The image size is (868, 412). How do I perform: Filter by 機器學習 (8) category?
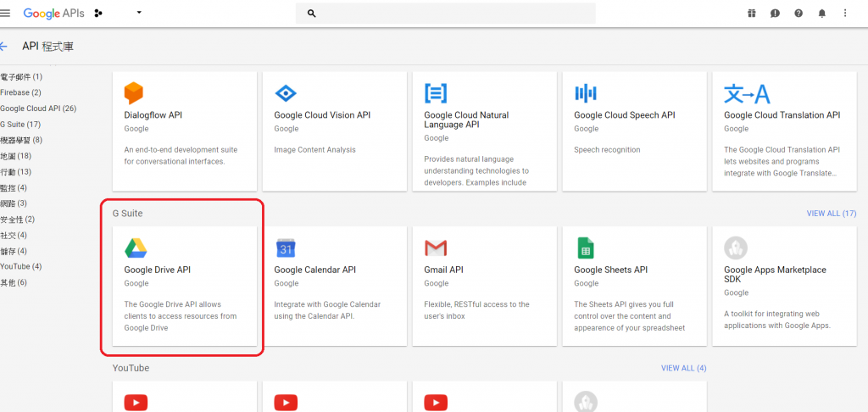21,140
